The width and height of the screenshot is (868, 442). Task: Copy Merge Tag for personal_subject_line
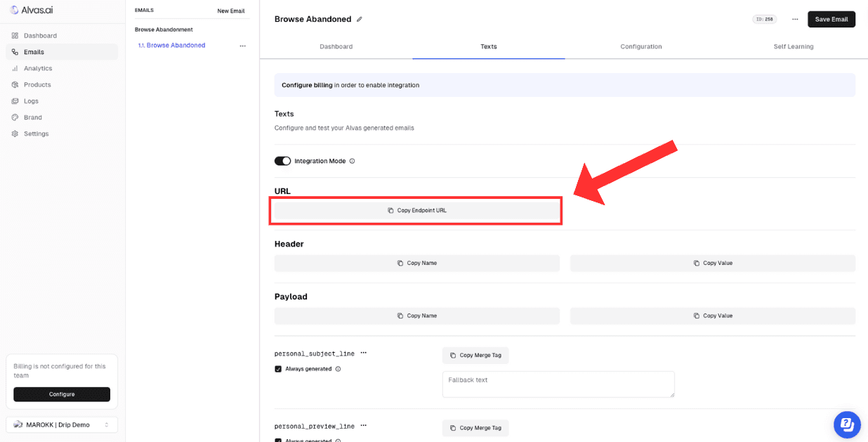pos(475,355)
